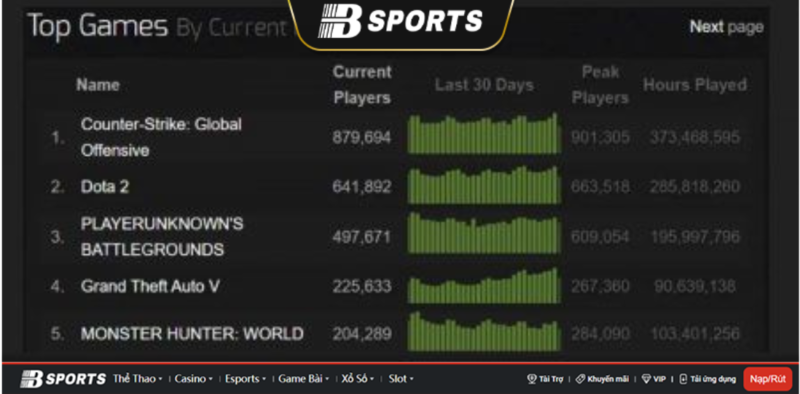The width and height of the screenshot is (800, 394).
Task: Click the MONSTER HUNTER: WORLD 30-day chart
Action: [x=484, y=332]
